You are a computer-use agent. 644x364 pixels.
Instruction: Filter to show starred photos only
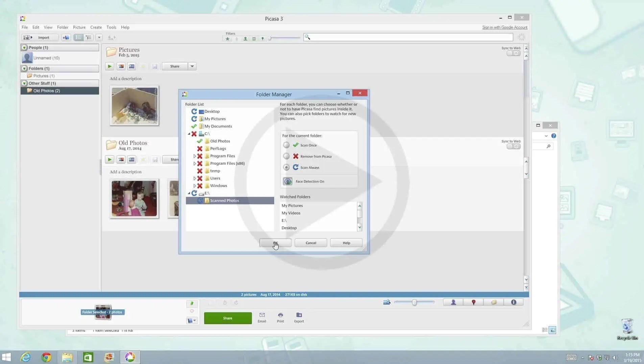point(228,39)
